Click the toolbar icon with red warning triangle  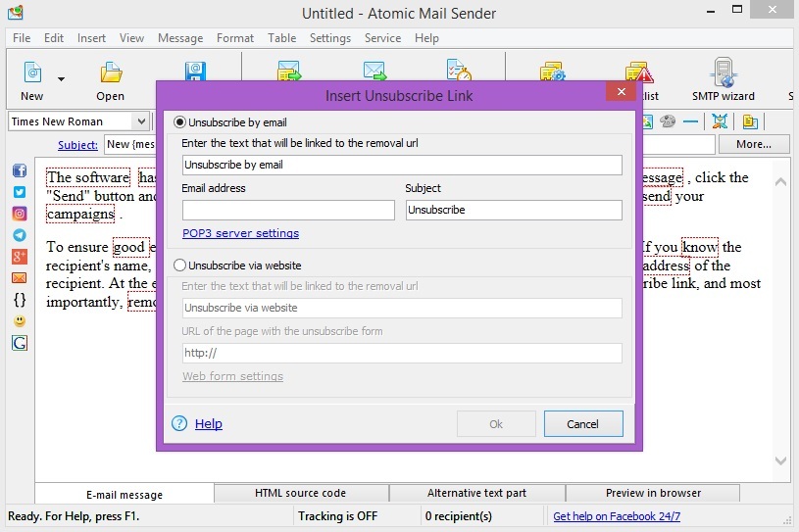coord(639,72)
